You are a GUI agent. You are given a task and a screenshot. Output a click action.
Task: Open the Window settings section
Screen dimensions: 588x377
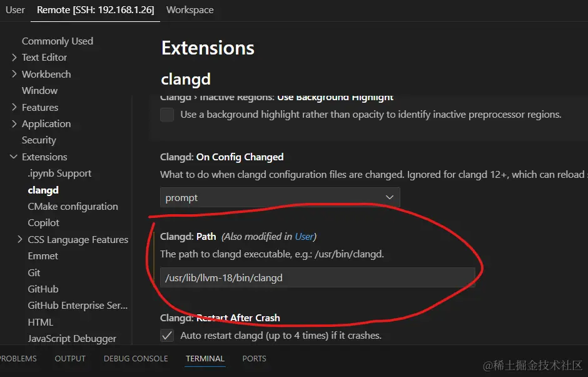40,91
